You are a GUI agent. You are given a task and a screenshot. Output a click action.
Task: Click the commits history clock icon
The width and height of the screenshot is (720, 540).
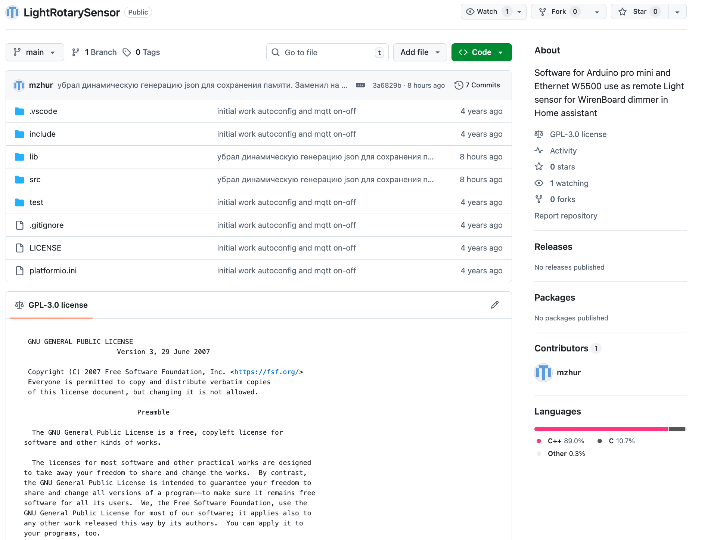point(459,85)
